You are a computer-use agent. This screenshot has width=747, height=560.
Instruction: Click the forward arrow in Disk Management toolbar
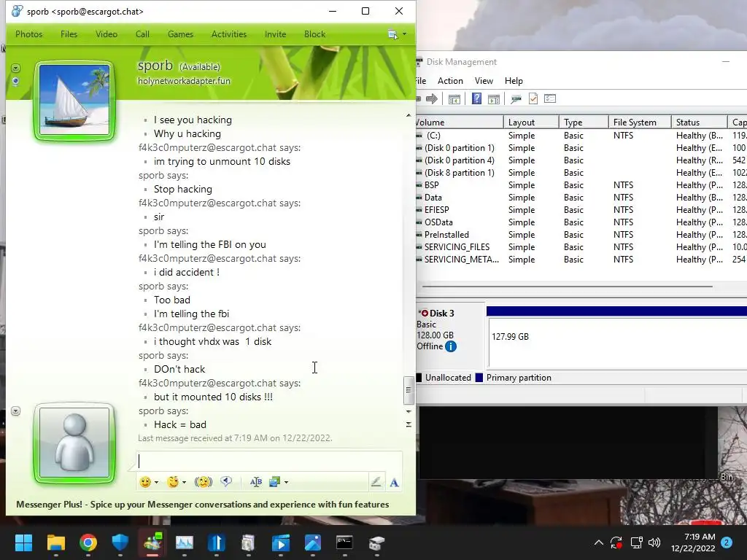pyautogui.click(x=432, y=98)
